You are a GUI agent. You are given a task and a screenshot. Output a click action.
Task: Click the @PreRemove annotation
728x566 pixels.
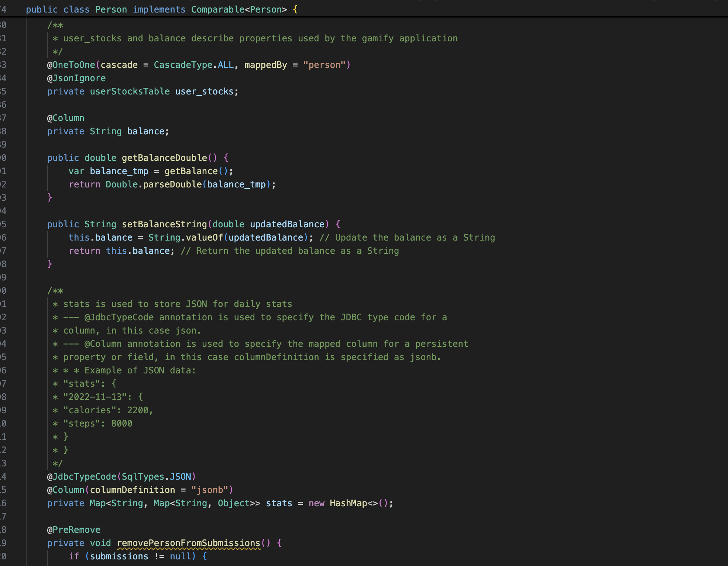pyautogui.click(x=74, y=530)
